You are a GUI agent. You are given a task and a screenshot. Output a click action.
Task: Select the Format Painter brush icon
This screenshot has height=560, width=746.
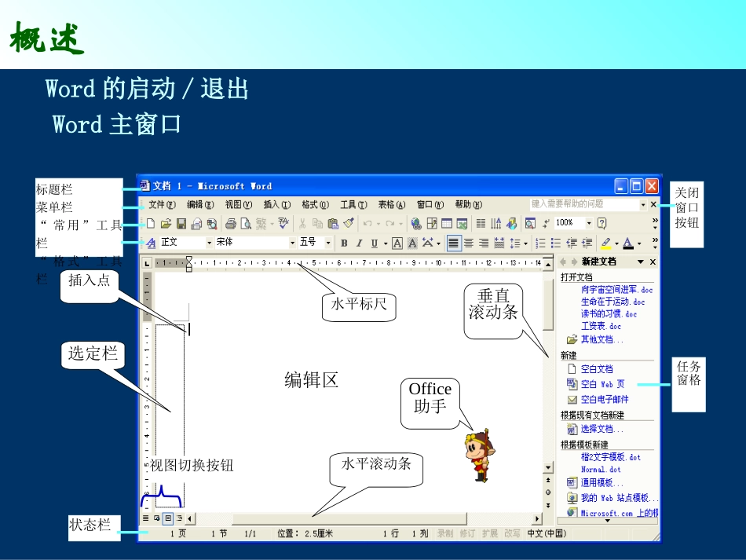coord(349,223)
